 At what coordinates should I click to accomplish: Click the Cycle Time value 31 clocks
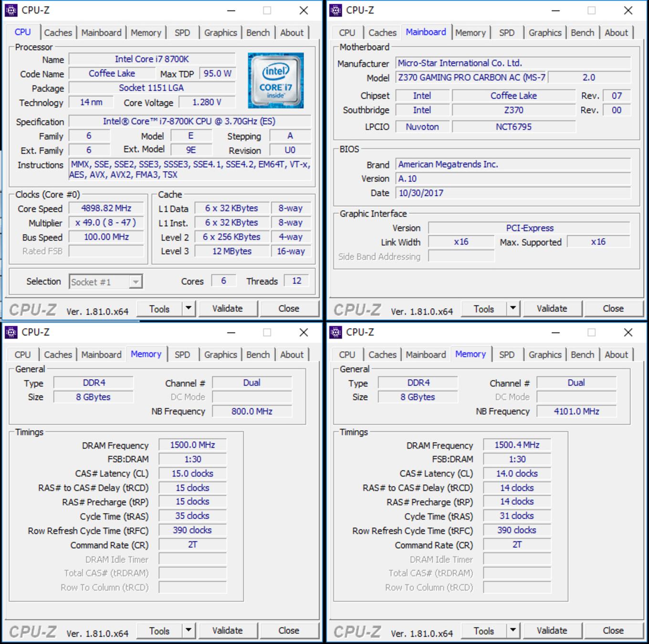click(x=517, y=516)
